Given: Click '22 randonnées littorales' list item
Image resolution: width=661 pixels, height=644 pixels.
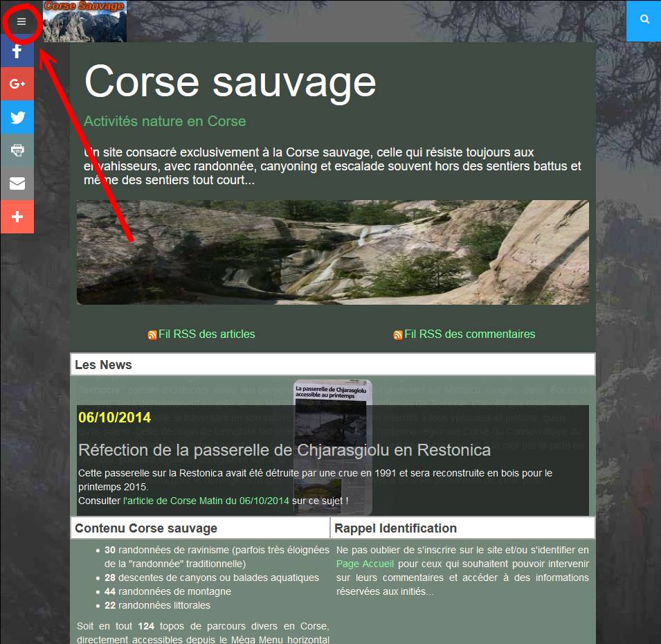Looking at the screenshot, I should pos(157,605).
